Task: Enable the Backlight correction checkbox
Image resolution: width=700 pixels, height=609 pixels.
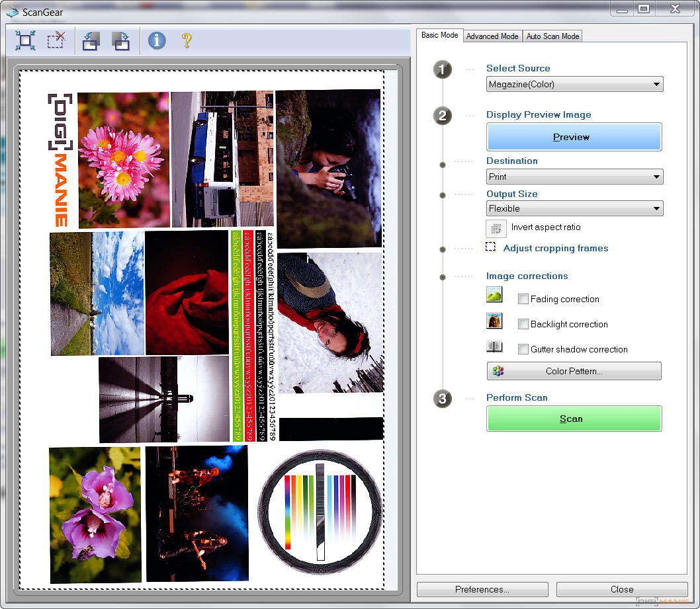Action: coord(523,325)
